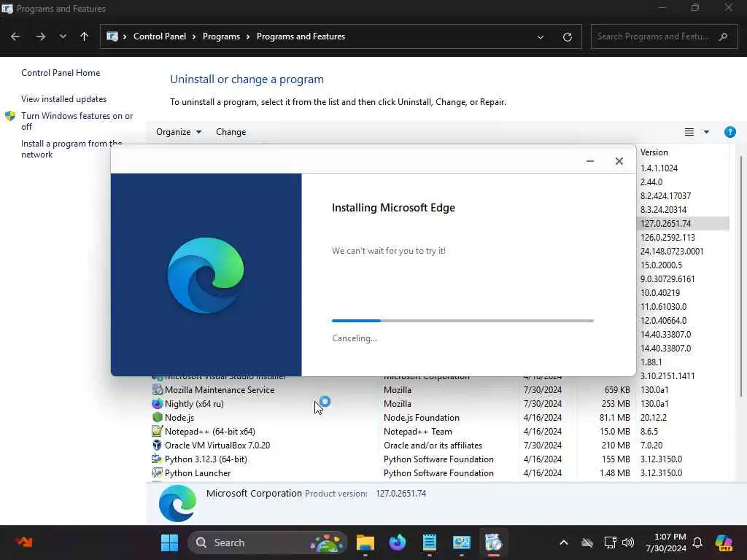Click the Python Launcher icon
747x560 pixels.
158,472
